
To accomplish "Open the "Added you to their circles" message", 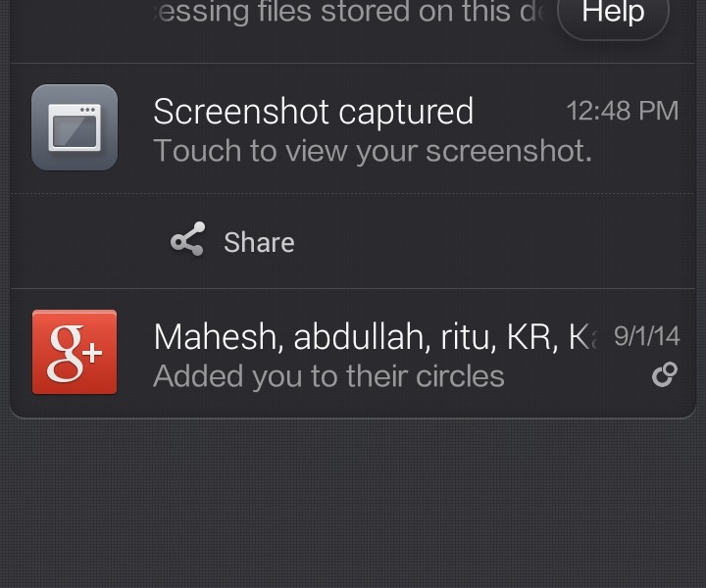I will tap(328, 376).
